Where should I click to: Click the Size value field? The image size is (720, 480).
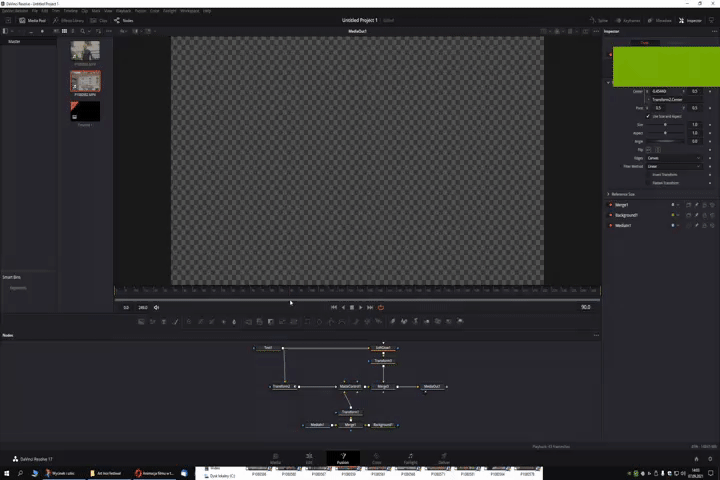[695, 124]
